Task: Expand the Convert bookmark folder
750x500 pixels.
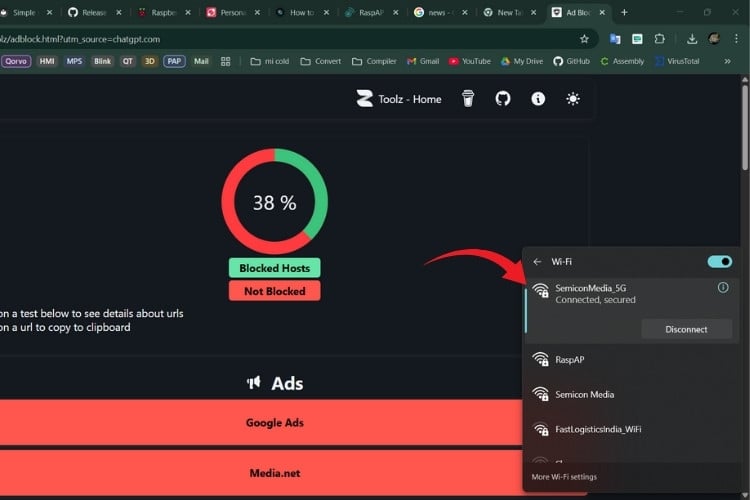Action: point(320,61)
